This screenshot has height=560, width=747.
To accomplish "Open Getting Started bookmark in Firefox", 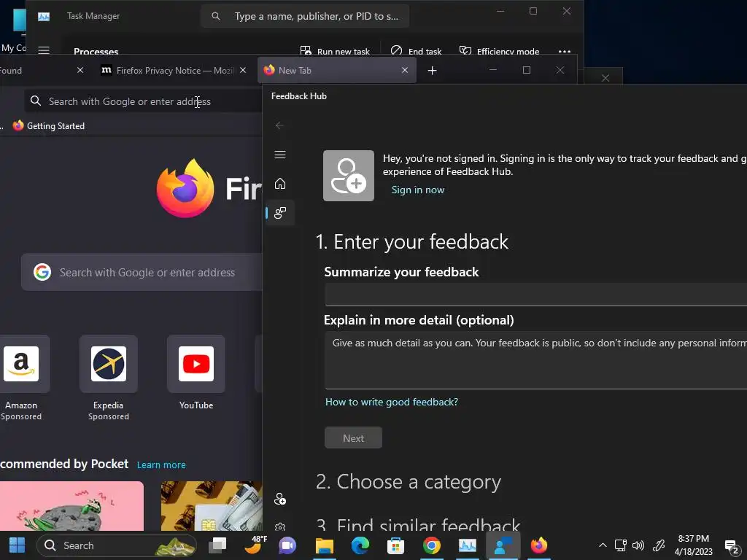I will (x=49, y=125).
